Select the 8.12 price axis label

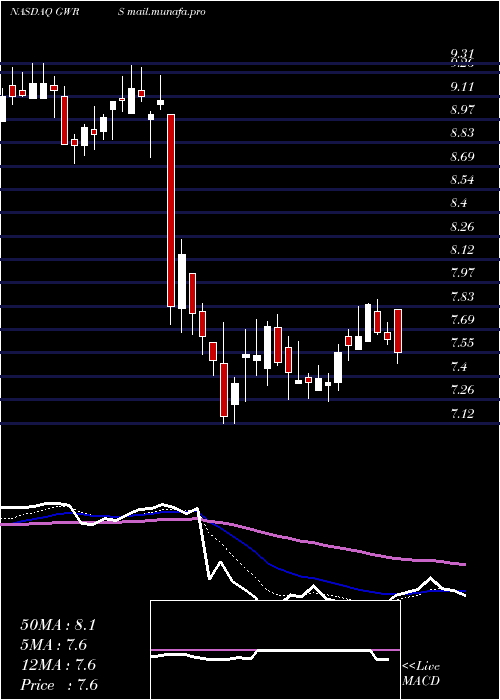462,250
